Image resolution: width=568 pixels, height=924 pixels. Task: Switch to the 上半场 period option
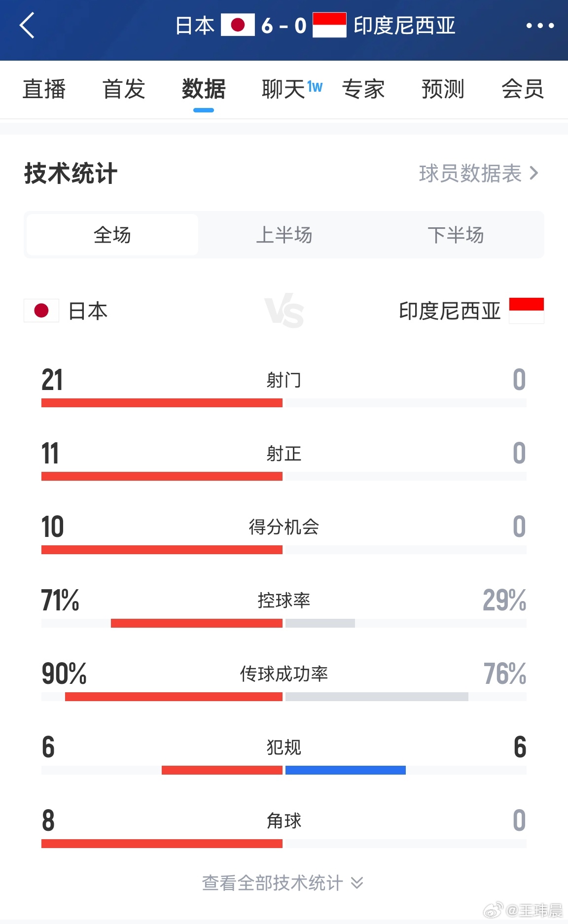point(284,235)
